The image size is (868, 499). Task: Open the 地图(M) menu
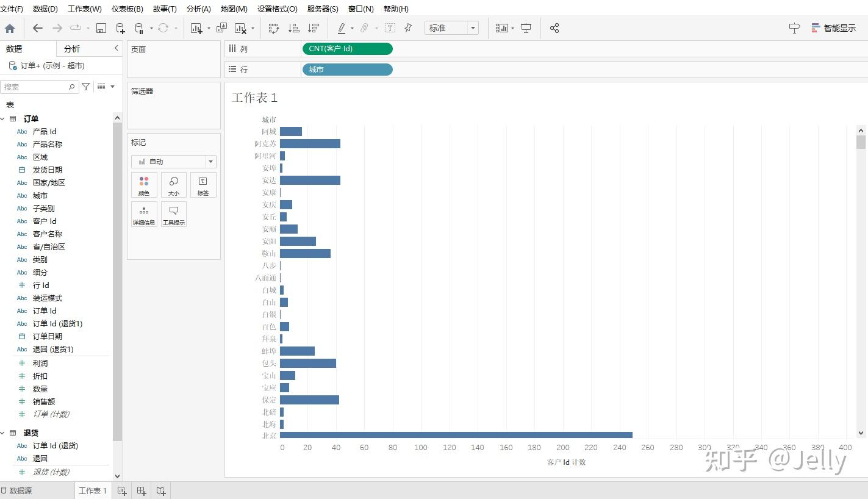coord(234,9)
